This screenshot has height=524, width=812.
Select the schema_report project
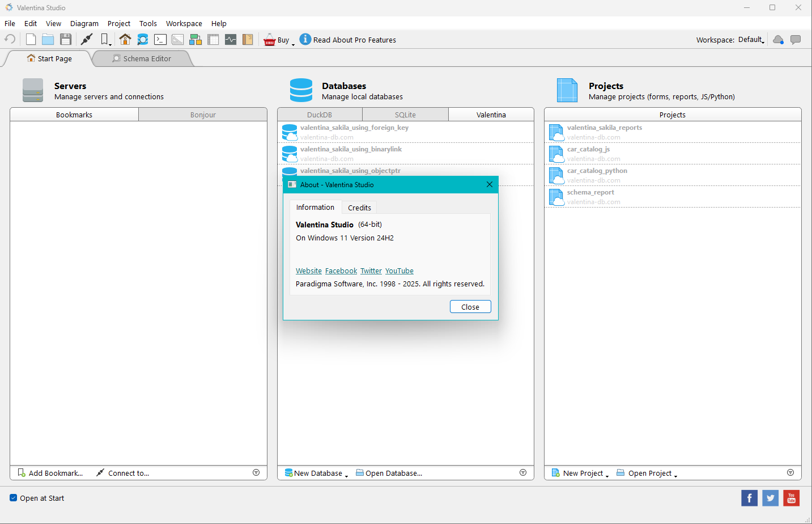point(673,197)
